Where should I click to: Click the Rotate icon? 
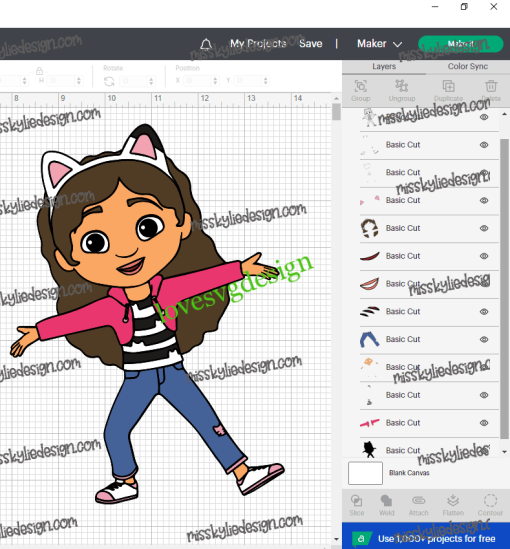tap(109, 82)
